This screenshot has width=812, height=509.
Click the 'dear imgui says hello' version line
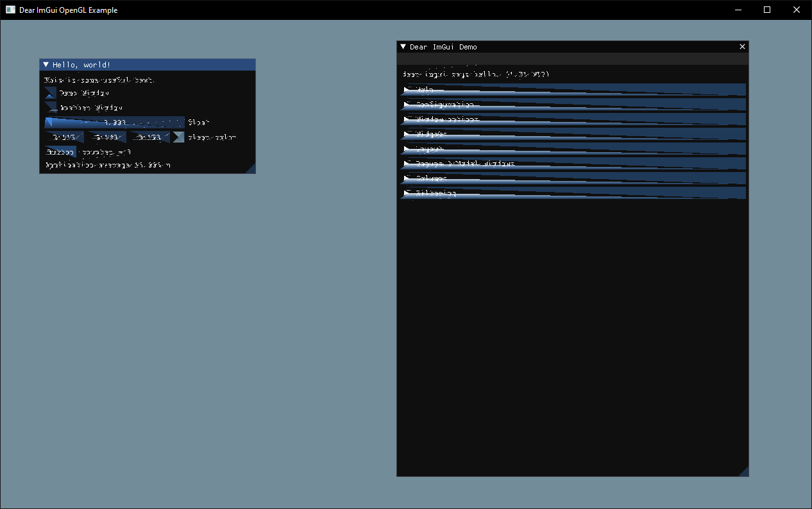pyautogui.click(x=476, y=74)
